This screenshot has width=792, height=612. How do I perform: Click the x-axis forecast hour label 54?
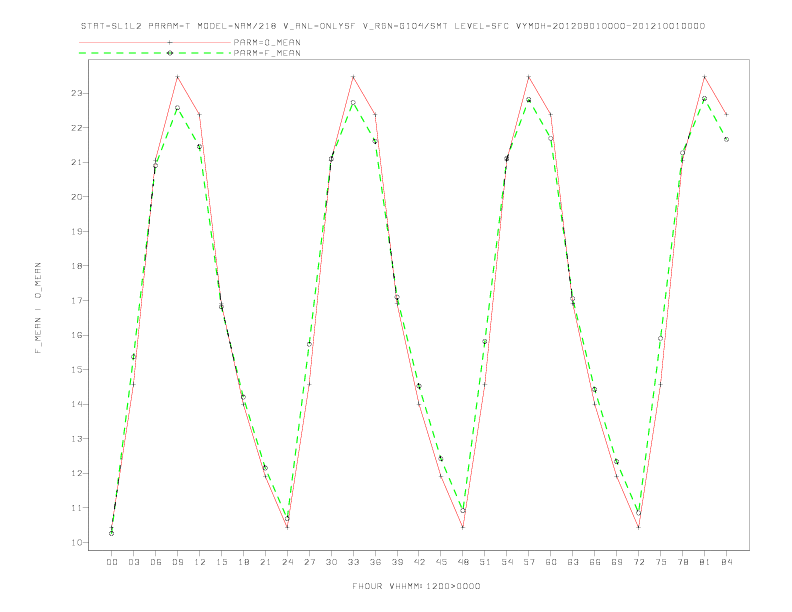pos(507,562)
